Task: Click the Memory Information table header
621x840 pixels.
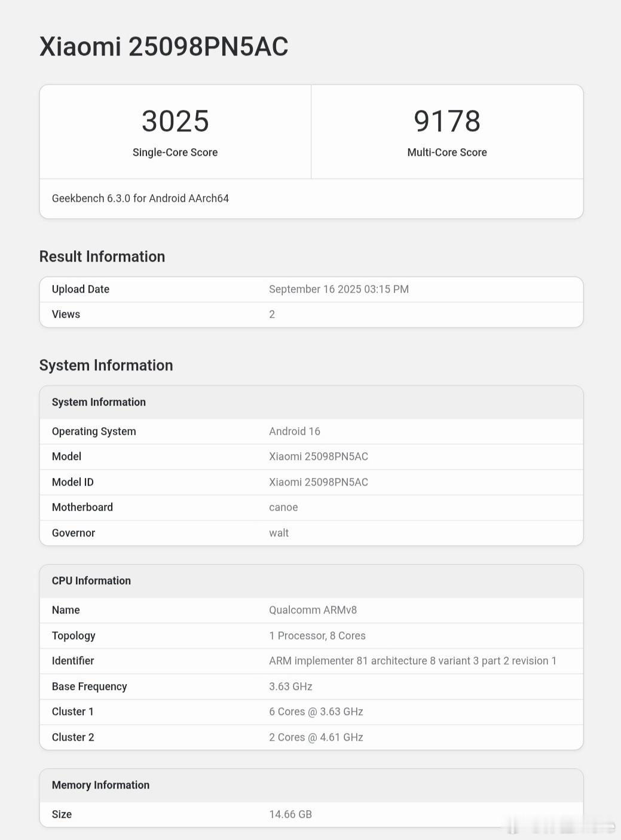Action: pyautogui.click(x=101, y=785)
